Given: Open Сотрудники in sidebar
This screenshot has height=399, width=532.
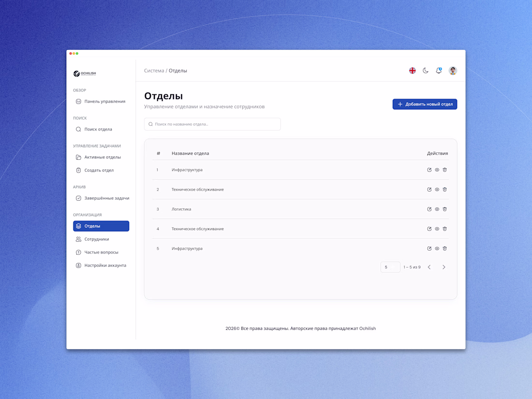Looking at the screenshot, I should click(101, 239).
